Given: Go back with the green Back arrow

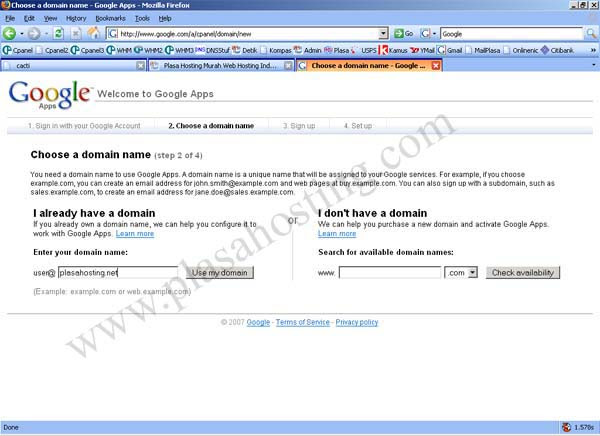Looking at the screenshot, I should pos(9,34).
